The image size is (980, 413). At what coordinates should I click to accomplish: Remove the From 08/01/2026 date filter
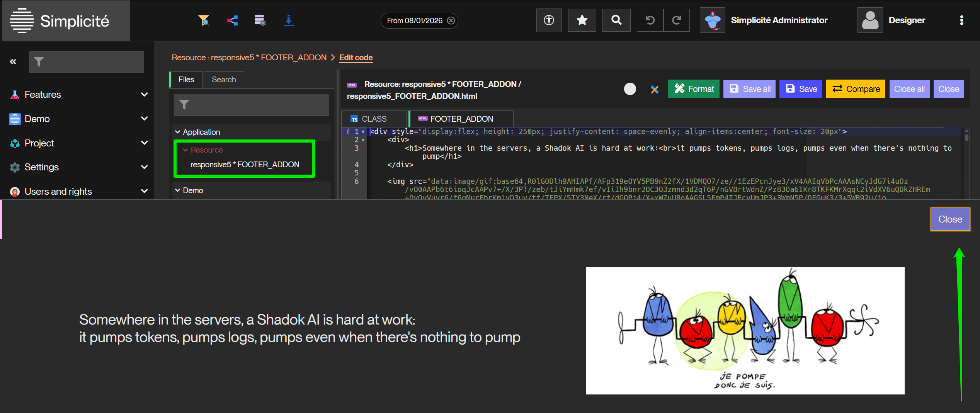coord(451,20)
